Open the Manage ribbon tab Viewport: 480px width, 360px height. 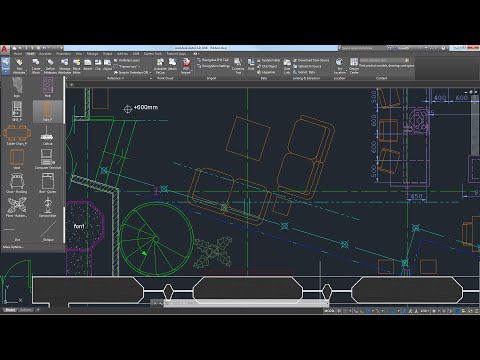92,54
